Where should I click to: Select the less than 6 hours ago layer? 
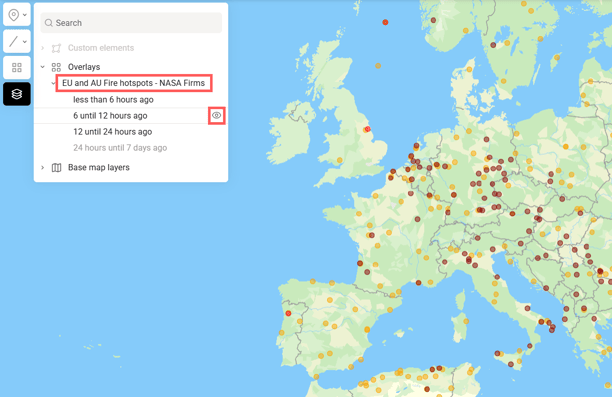pos(113,100)
